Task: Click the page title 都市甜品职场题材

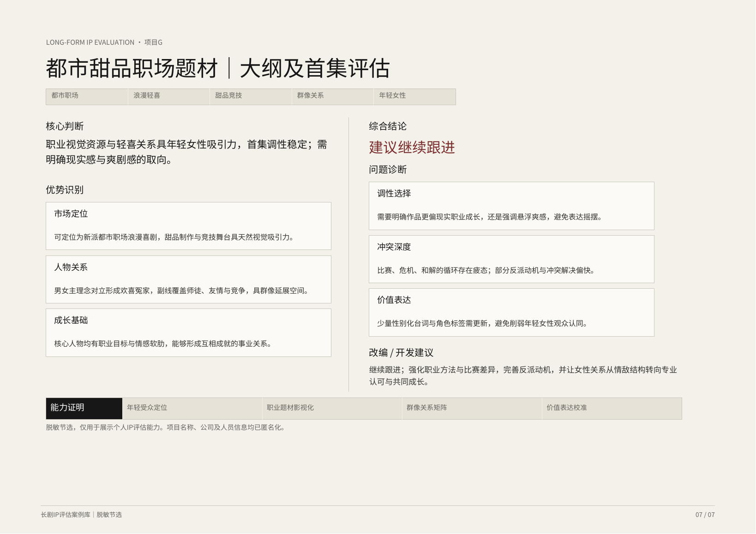Action: coord(132,68)
